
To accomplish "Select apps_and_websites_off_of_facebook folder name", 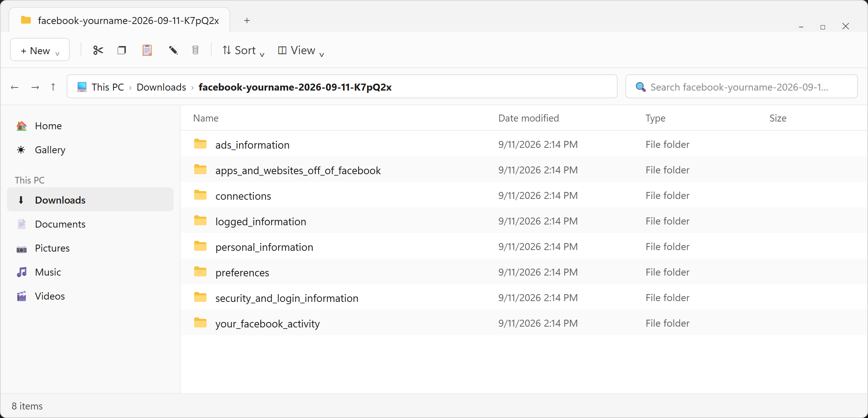I will (x=298, y=170).
